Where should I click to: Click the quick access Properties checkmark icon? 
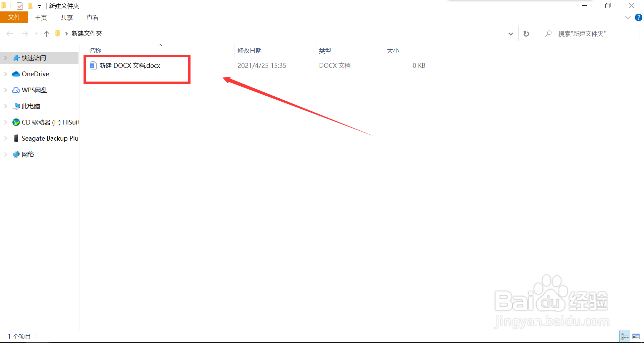(x=19, y=6)
